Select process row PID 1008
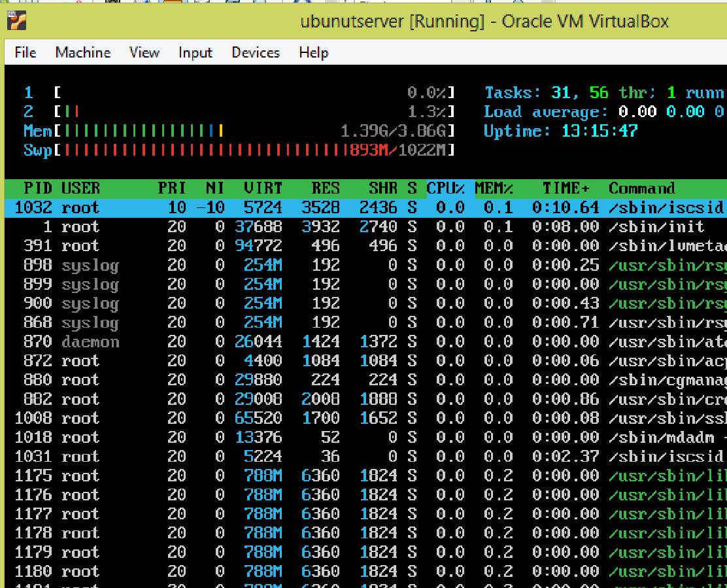 (366, 419)
